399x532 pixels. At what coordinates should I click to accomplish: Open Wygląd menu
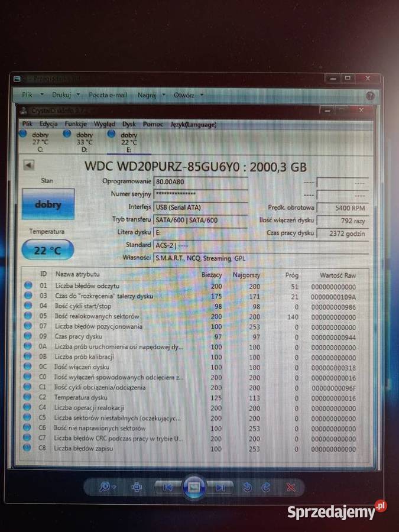click(x=105, y=124)
